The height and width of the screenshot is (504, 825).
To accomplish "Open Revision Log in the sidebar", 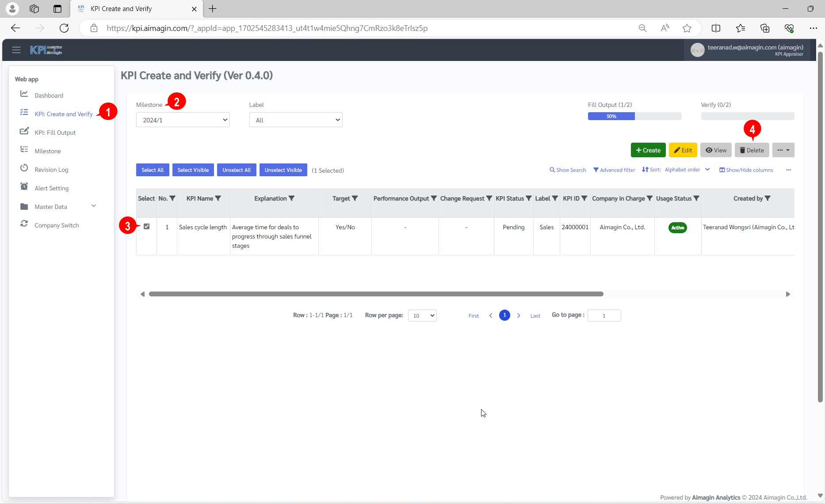I will click(x=51, y=170).
